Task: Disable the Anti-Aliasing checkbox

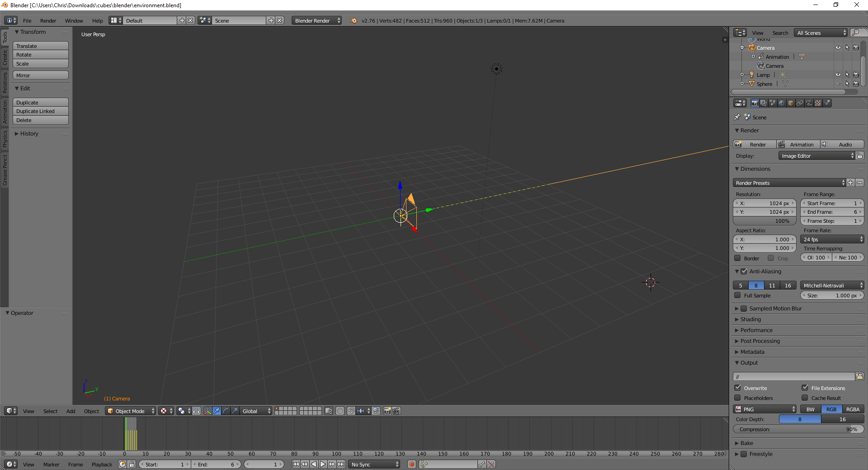Action: click(744, 272)
